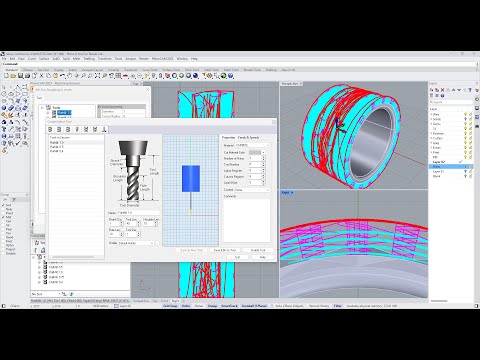The image size is (480, 360).
Task: Open the Profile dropdown below tool dimensions
Action: [x=136, y=243]
